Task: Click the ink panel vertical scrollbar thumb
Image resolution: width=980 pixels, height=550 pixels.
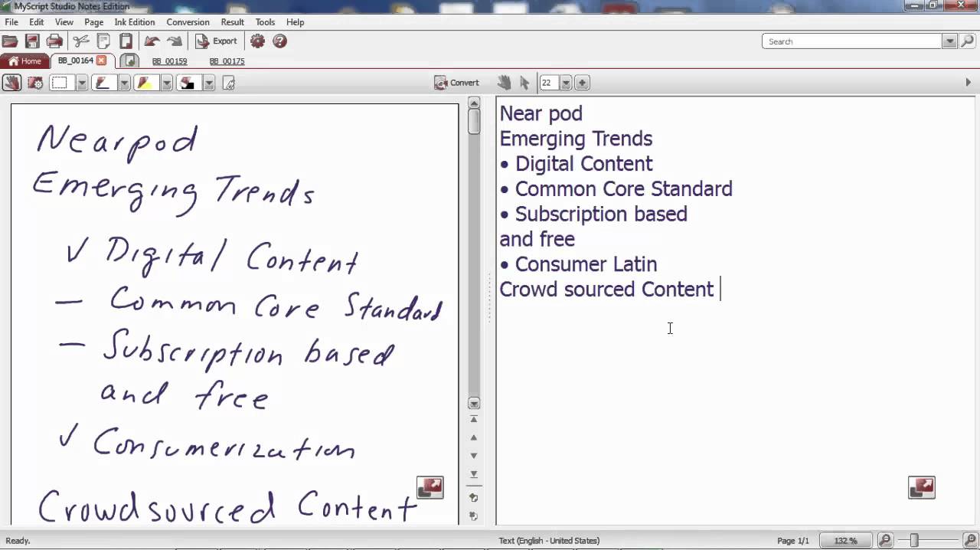Action: [474, 122]
